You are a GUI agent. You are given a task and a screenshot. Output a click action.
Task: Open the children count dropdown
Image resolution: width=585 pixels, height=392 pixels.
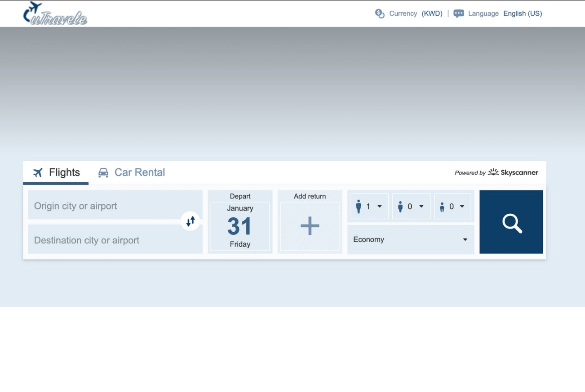(411, 206)
